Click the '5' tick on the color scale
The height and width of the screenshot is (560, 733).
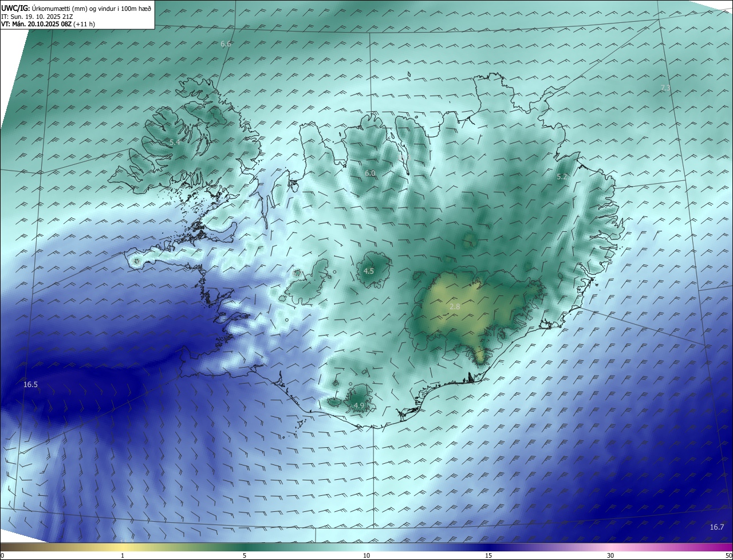pos(245,555)
